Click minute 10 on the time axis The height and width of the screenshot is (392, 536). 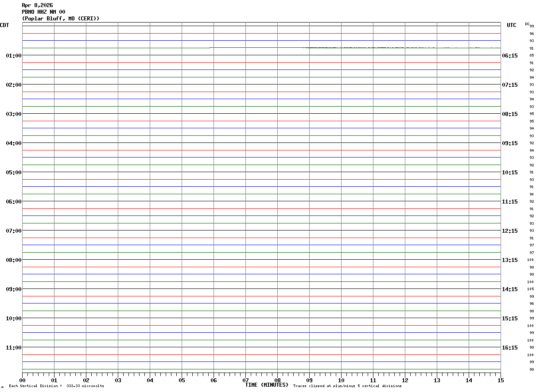pos(342,380)
